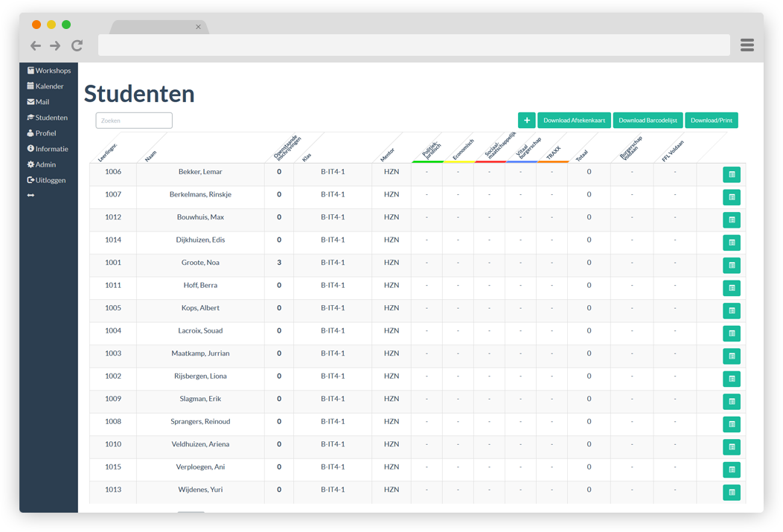Image resolution: width=783 pixels, height=532 pixels.
Task: Sort by Mentor column header
Action: (x=388, y=155)
